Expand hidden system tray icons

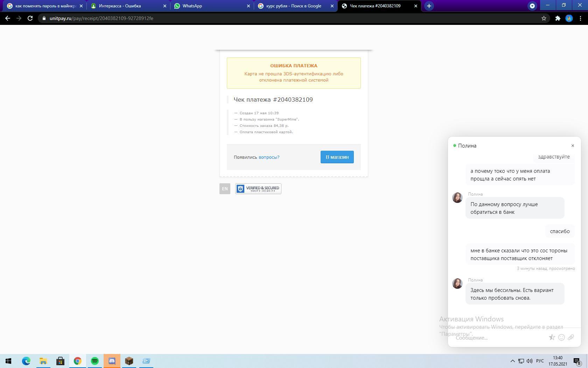point(512,361)
